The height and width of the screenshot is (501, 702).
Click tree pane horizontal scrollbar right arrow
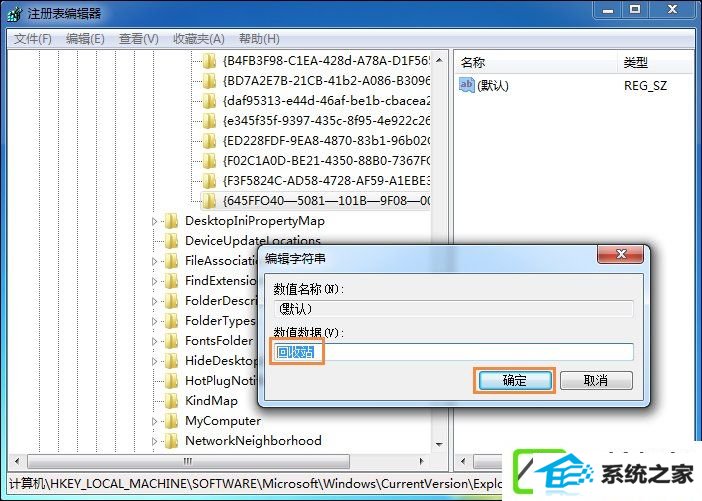click(421, 461)
